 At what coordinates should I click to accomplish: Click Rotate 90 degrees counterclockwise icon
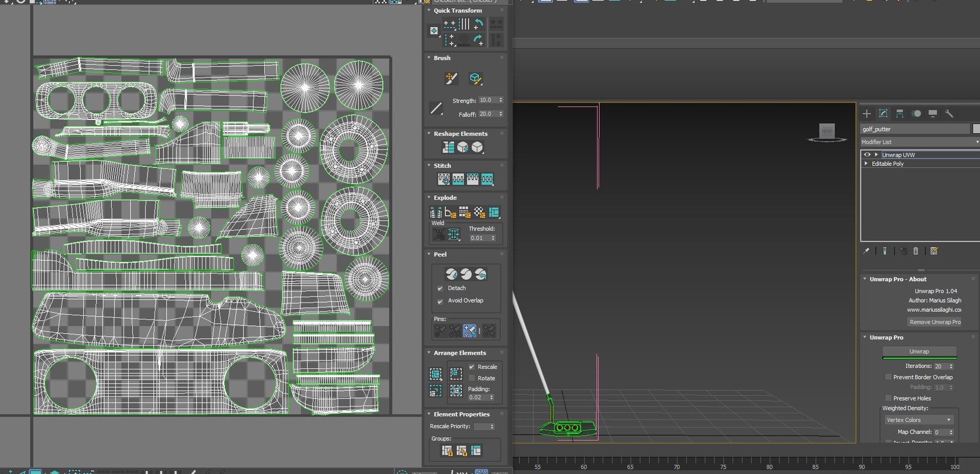click(x=478, y=23)
